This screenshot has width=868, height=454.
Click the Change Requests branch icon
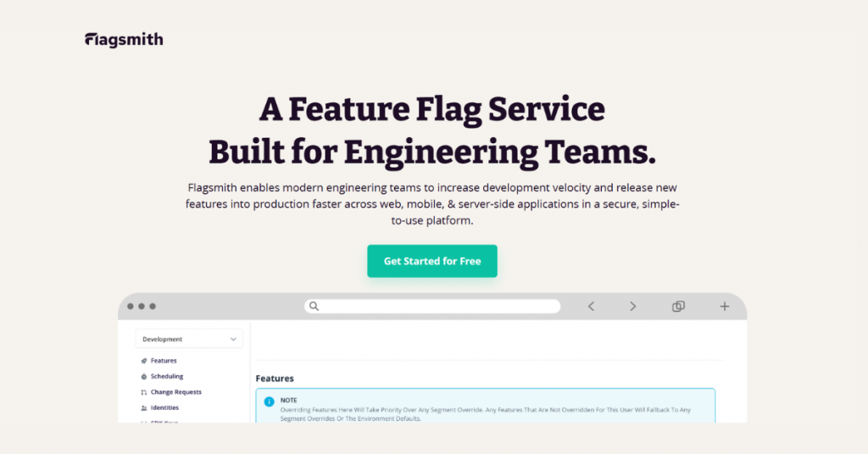(144, 392)
